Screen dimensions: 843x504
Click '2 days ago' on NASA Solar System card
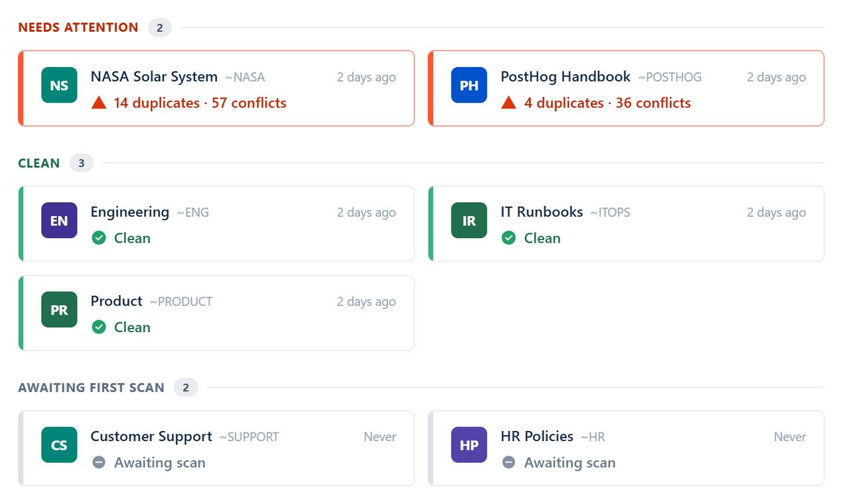[366, 77]
